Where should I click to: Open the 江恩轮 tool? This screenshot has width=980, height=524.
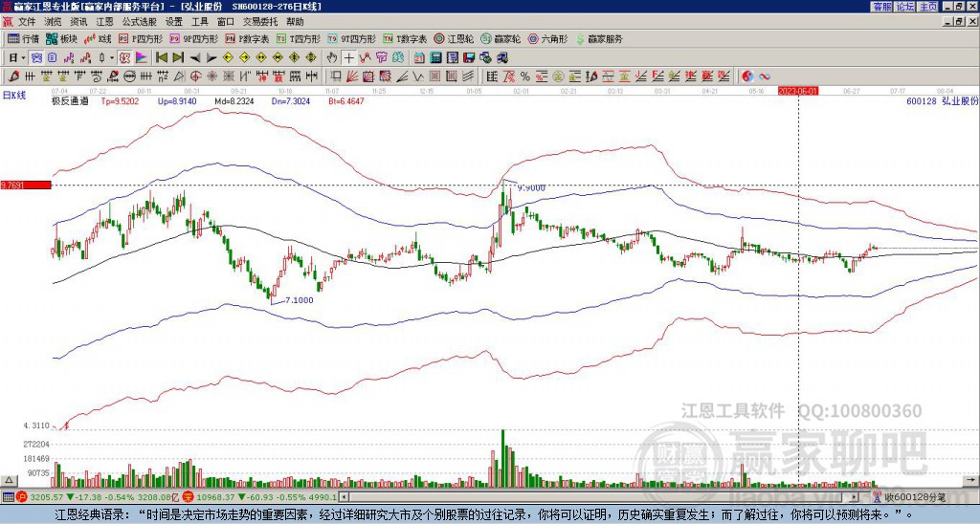454,38
